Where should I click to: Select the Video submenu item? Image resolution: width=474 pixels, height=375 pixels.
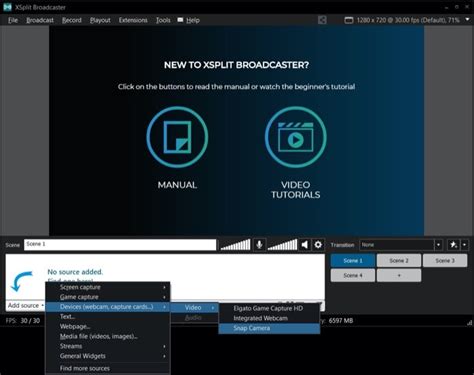pyautogui.click(x=195, y=307)
